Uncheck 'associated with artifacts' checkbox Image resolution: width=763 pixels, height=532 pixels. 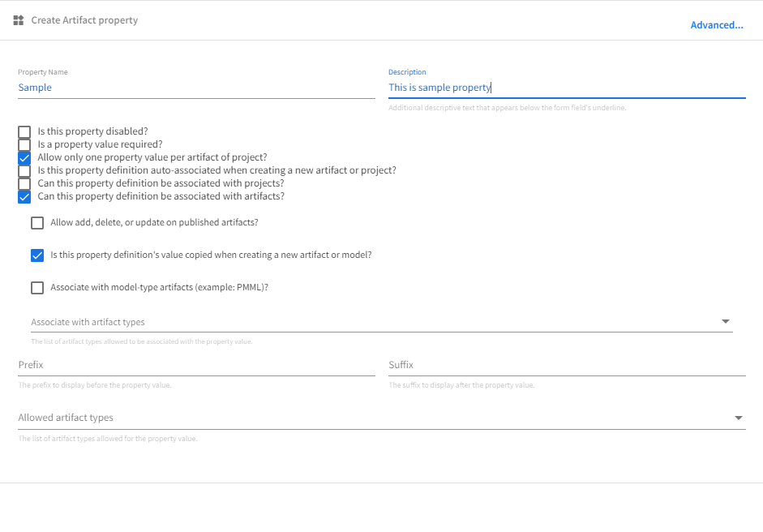(x=24, y=196)
